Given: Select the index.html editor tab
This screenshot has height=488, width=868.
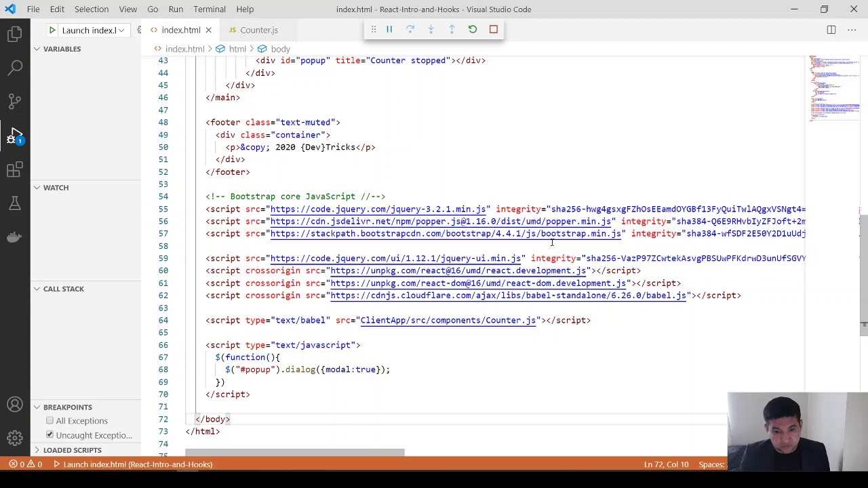Looking at the screenshot, I should click(180, 30).
